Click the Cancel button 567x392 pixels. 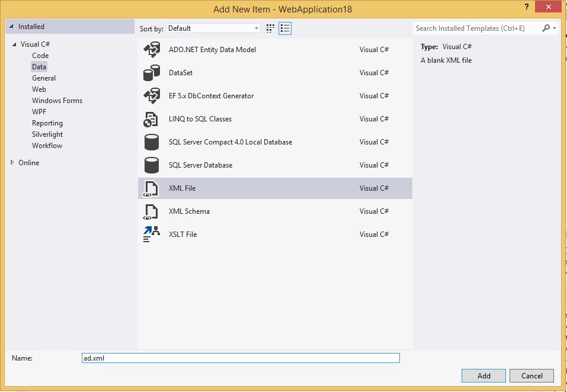(531, 375)
